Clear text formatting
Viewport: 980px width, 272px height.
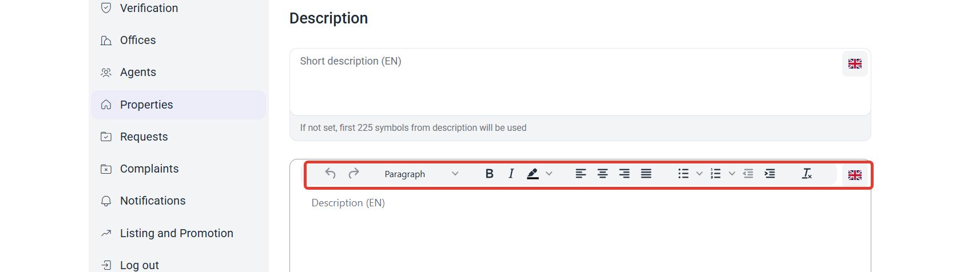tap(807, 174)
